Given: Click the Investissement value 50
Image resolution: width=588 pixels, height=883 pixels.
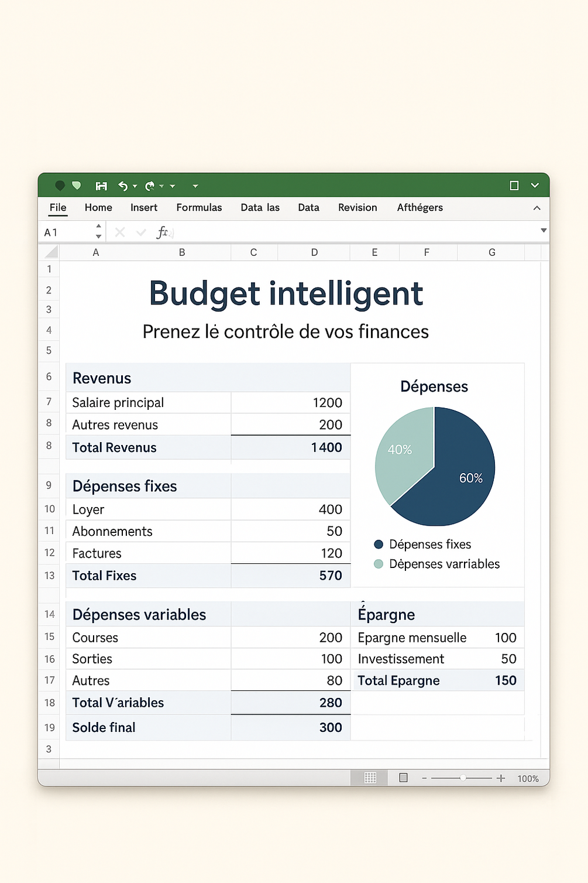Looking at the screenshot, I should pyautogui.click(x=508, y=659).
